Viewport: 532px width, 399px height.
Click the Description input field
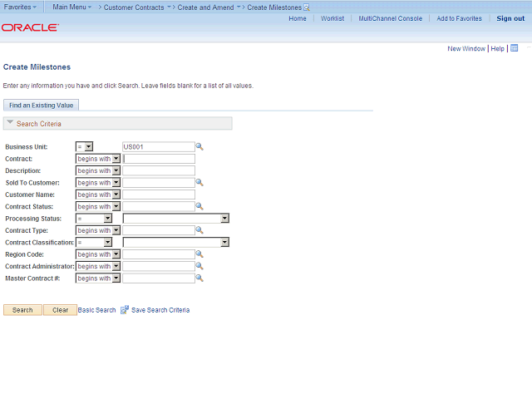159,170
